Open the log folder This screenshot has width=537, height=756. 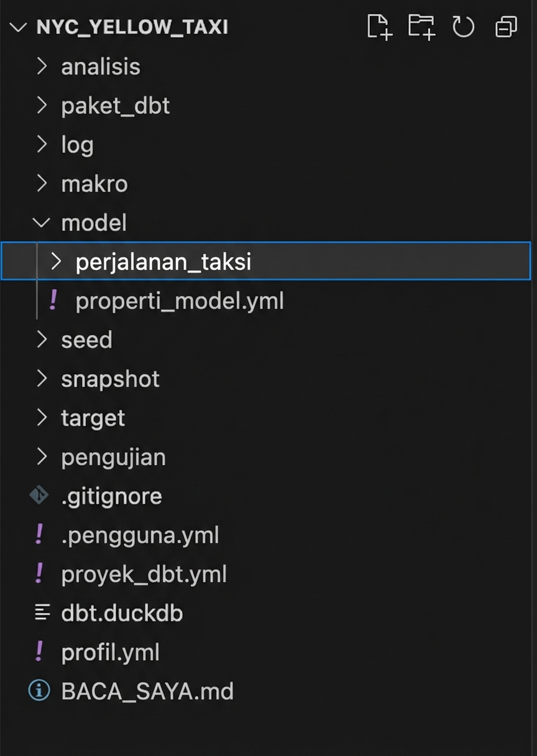(x=77, y=145)
